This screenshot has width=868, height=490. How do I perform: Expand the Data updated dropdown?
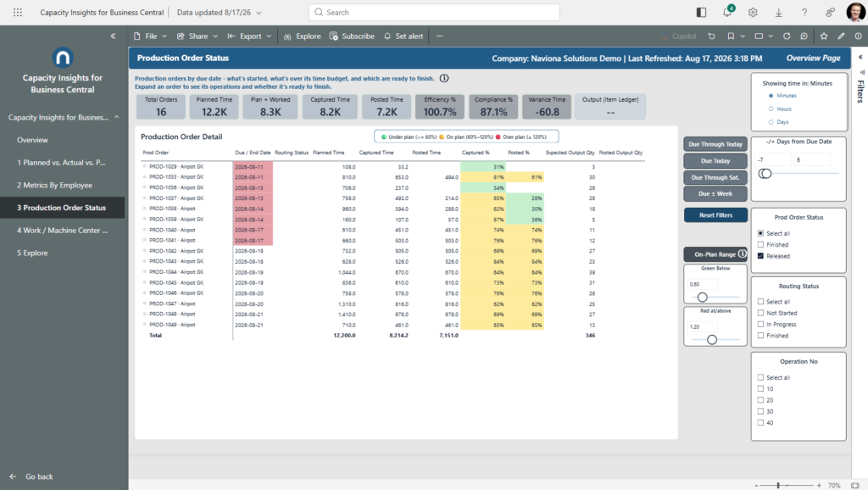pyautogui.click(x=220, y=12)
